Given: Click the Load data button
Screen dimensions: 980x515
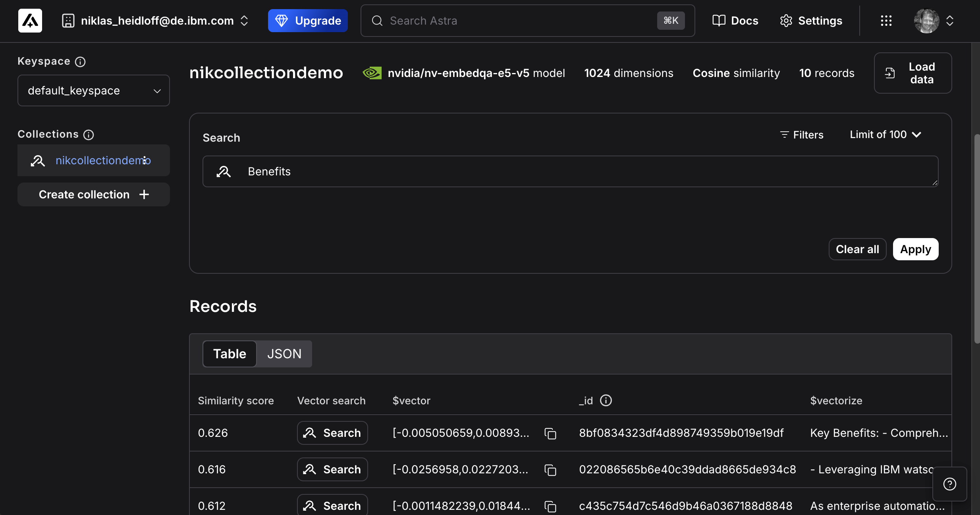Looking at the screenshot, I should [x=913, y=73].
